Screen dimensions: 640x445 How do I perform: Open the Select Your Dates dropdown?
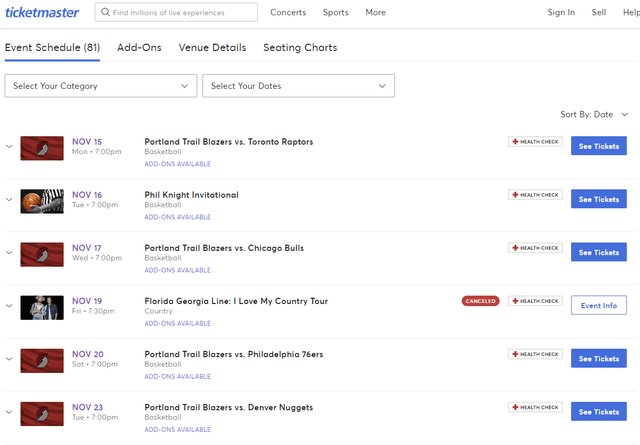(298, 86)
